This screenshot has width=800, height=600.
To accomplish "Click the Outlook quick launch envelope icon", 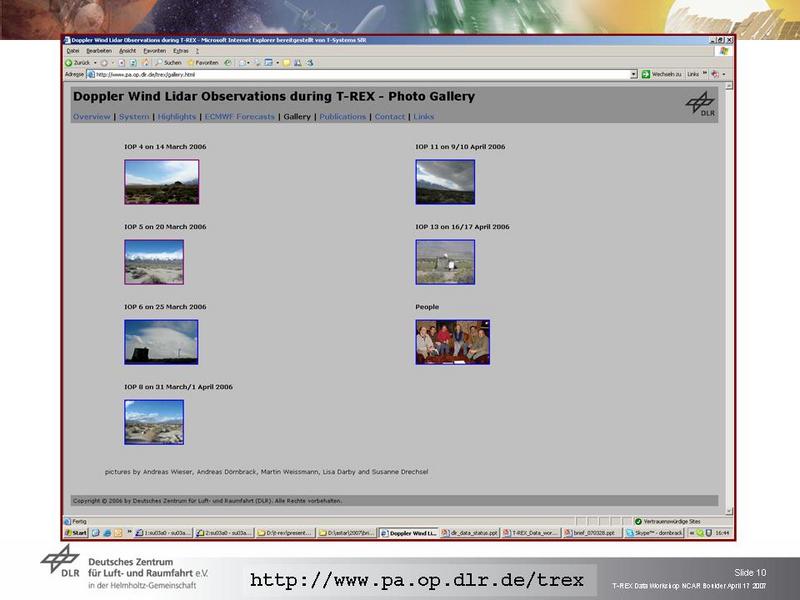I will [118, 533].
